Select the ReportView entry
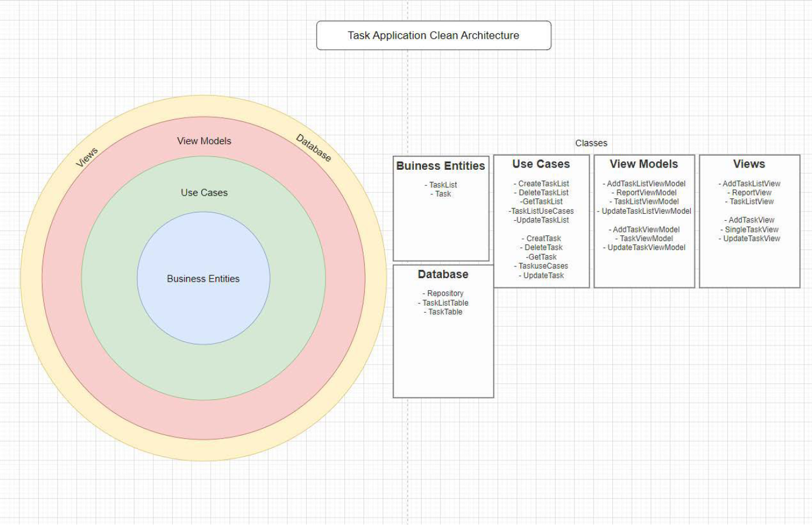 click(x=749, y=193)
